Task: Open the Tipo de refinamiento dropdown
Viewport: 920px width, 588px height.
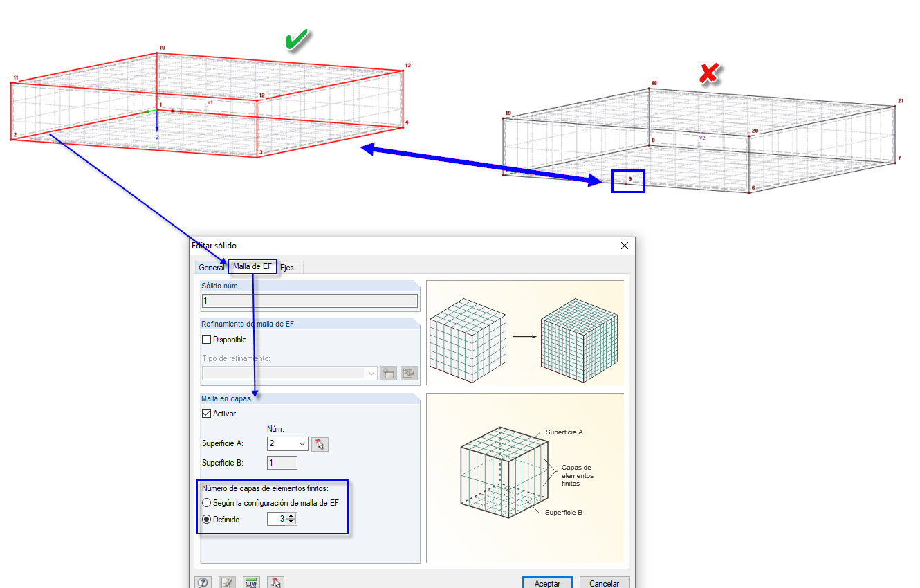Action: point(371,374)
